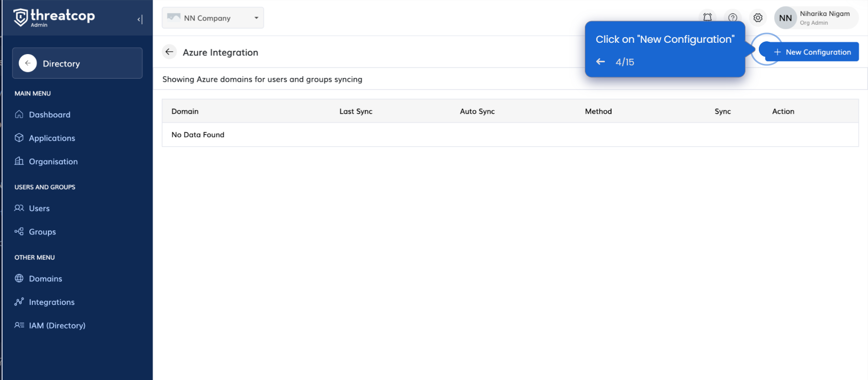Open the Organisation menu item

point(53,162)
